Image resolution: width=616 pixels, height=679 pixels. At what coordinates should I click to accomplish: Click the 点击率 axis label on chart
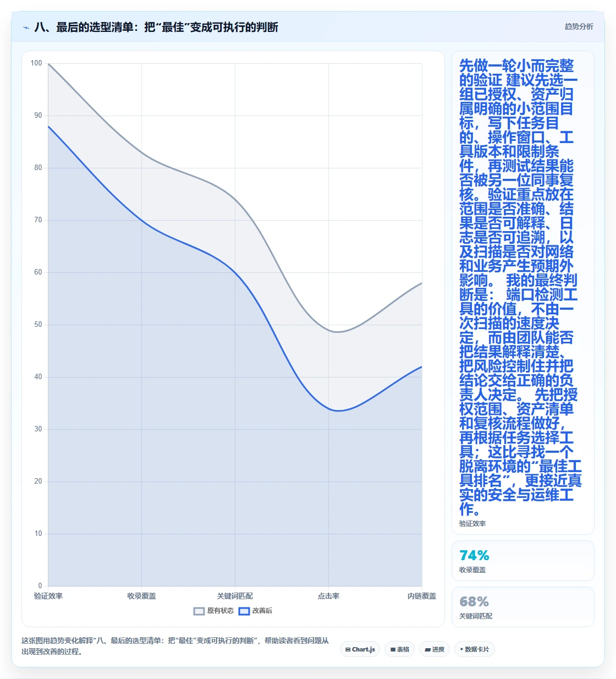click(x=328, y=596)
